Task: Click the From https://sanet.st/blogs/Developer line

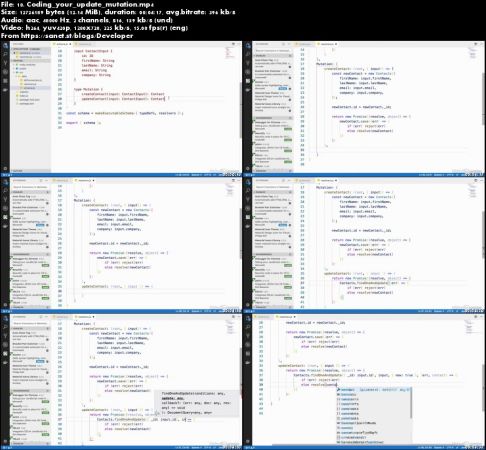Action: (67, 36)
